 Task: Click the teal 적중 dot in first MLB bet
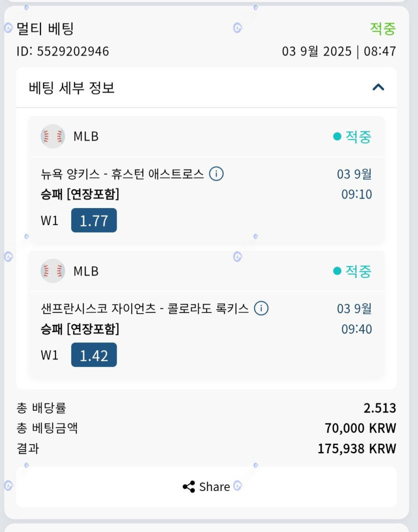[337, 136]
